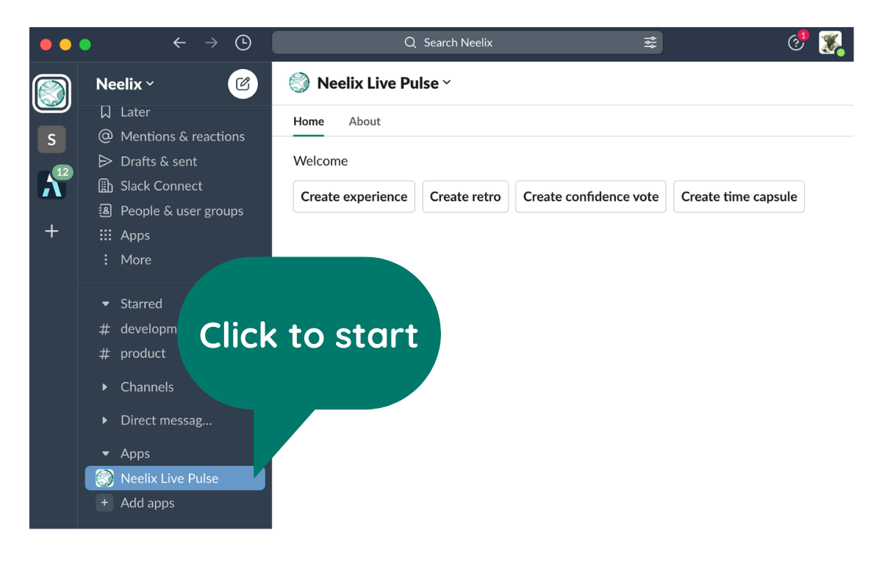Click the Neelix Live Pulse sidebar app icon
Viewport: 882px width, 588px height.
tap(105, 478)
